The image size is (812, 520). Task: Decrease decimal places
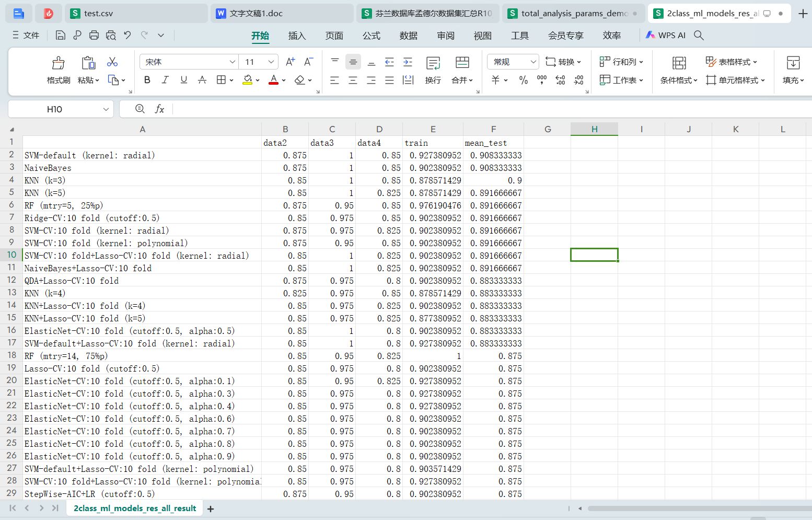tap(579, 80)
